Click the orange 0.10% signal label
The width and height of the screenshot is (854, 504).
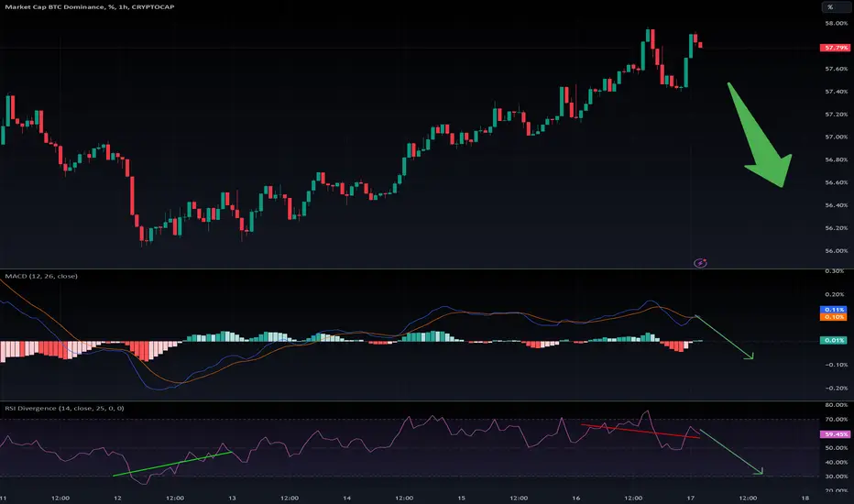(x=834, y=316)
